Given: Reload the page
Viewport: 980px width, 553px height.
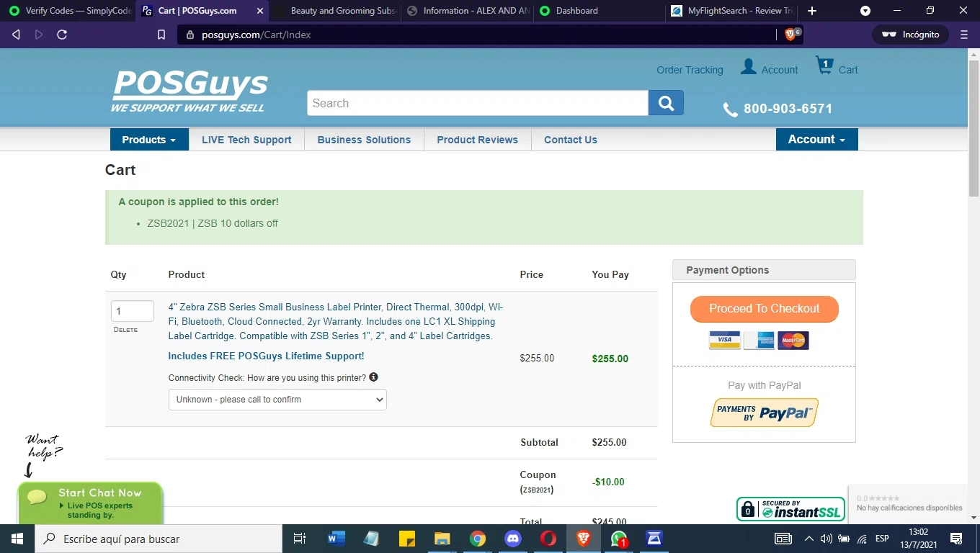Looking at the screenshot, I should pyautogui.click(x=62, y=35).
